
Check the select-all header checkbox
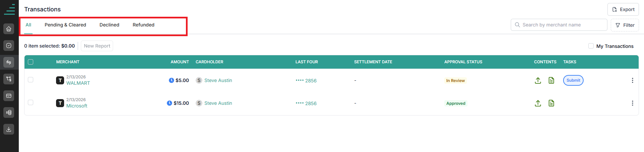pyautogui.click(x=31, y=62)
